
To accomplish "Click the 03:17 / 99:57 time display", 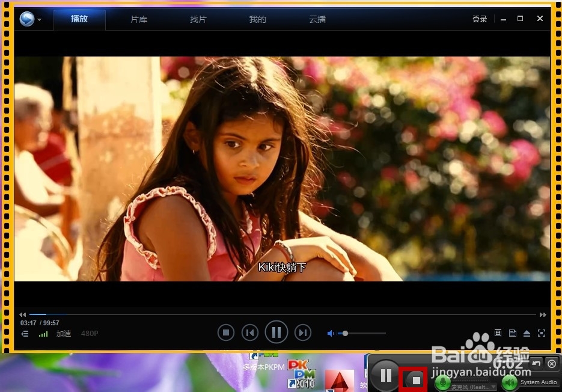I will click(40, 323).
